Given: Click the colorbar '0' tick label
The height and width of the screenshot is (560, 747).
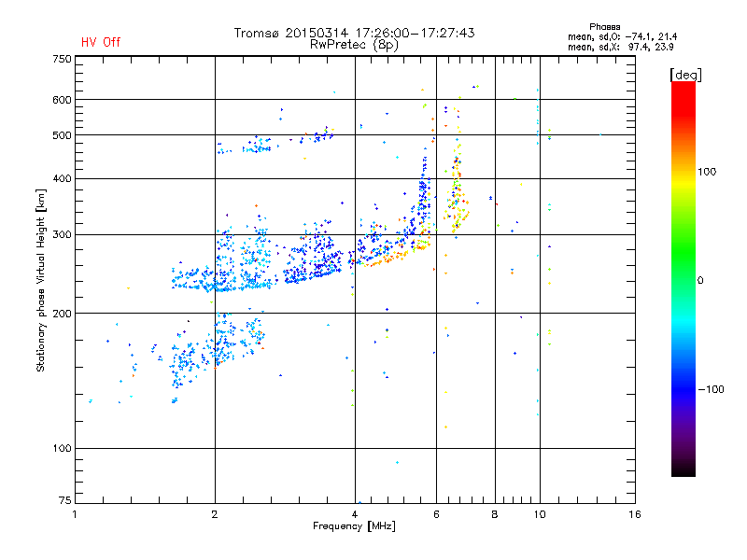Looking at the screenshot, I should pos(700,281).
